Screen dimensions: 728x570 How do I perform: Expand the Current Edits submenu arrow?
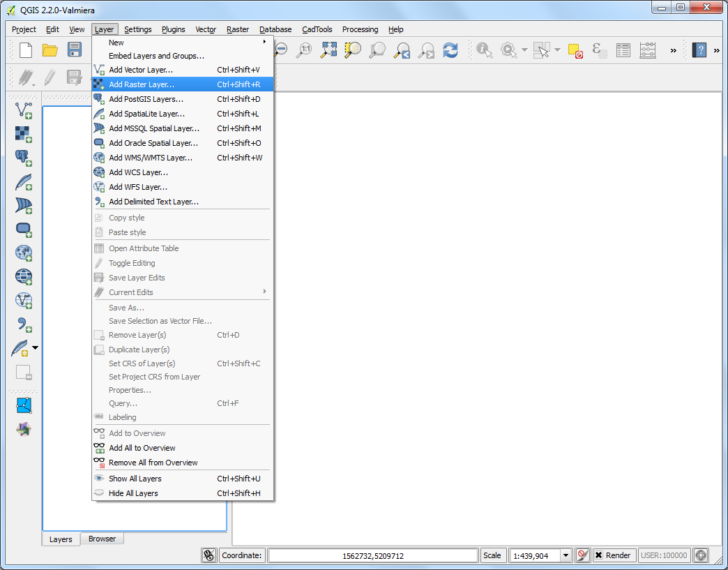pos(265,292)
